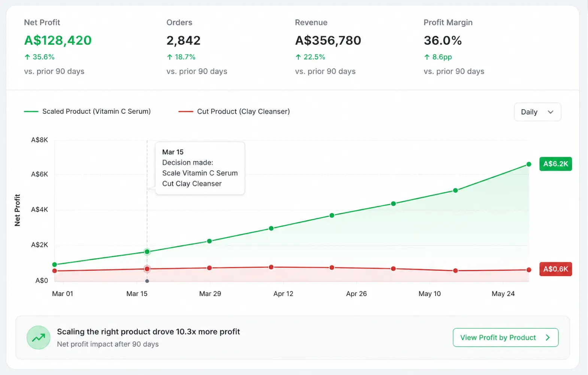Click the Net Profit value A$128,420

click(x=58, y=40)
